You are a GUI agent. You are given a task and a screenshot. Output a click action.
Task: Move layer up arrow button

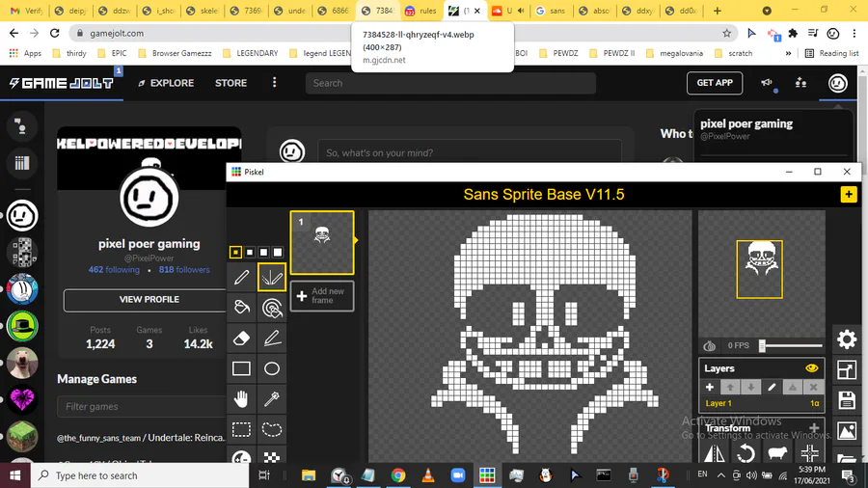click(730, 388)
